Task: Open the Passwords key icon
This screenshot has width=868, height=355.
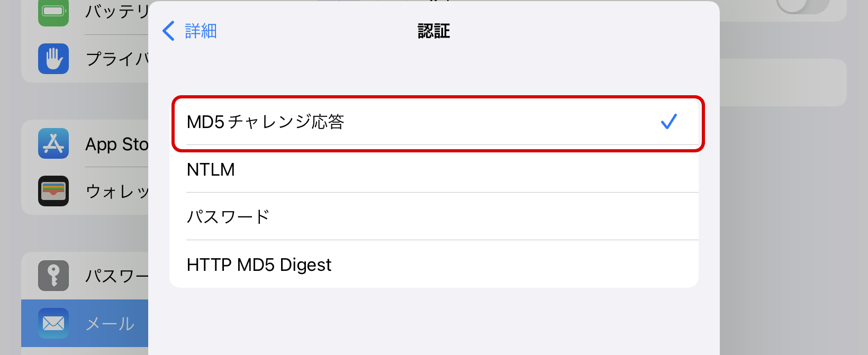Action: [53, 276]
